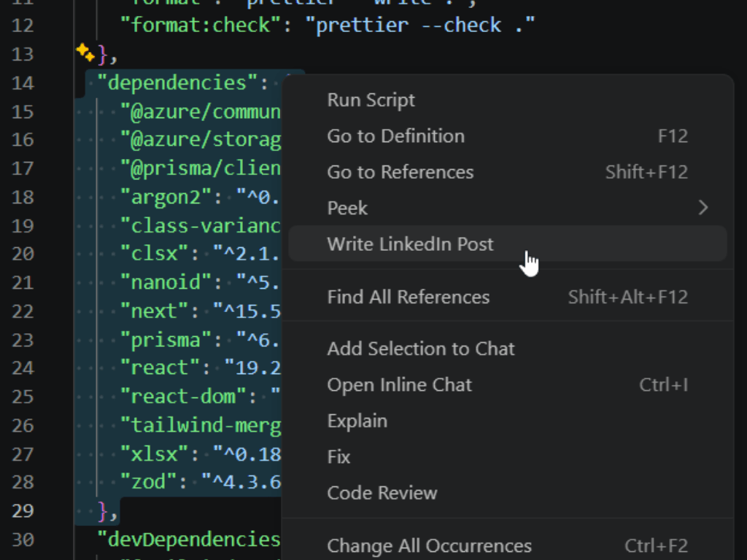The height and width of the screenshot is (560, 747).
Task: Open the Peek submenu
Action: (x=508, y=208)
